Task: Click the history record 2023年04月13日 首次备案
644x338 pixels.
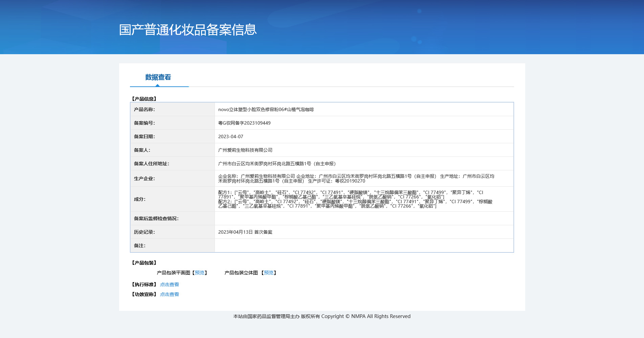Action: click(245, 232)
